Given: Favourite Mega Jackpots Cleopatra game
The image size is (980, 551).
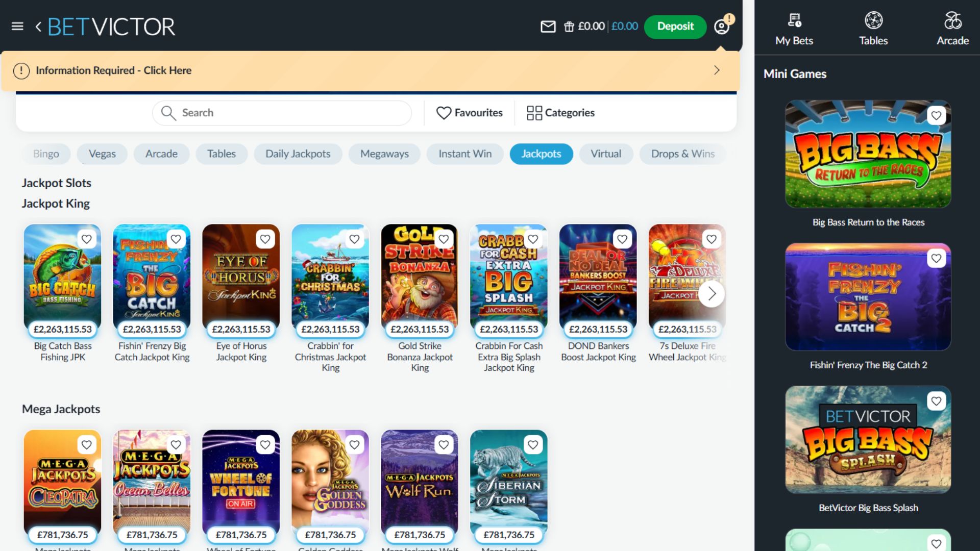Looking at the screenshot, I should click(87, 444).
